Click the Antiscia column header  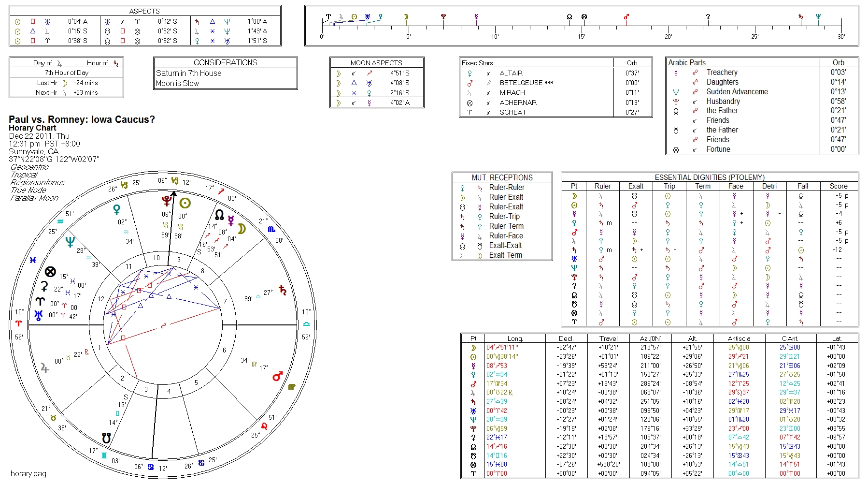pyautogui.click(x=739, y=338)
